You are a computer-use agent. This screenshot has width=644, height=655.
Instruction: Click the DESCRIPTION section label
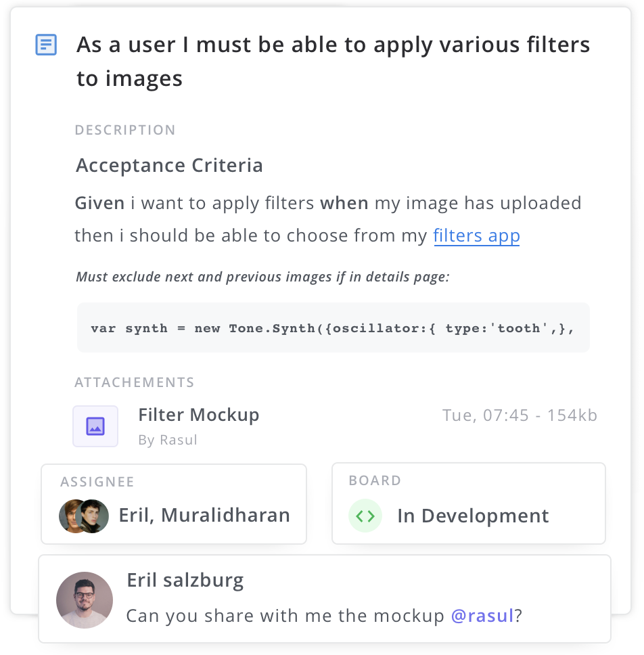125,130
